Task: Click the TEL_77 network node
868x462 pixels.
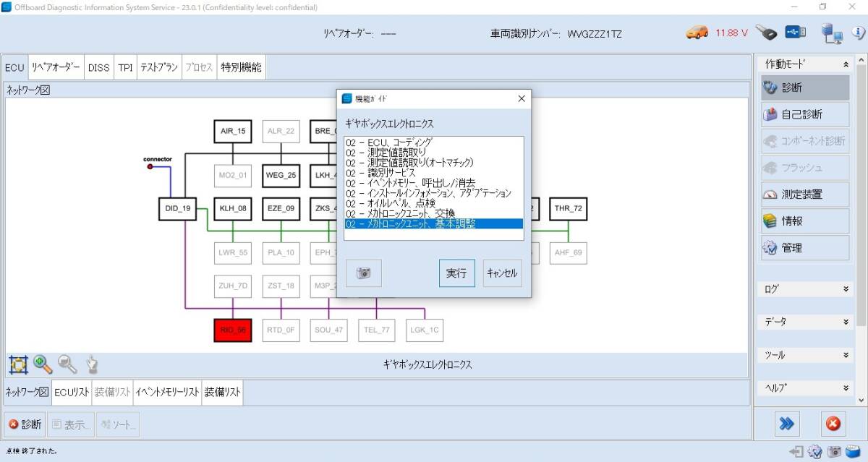Action: 377,330
